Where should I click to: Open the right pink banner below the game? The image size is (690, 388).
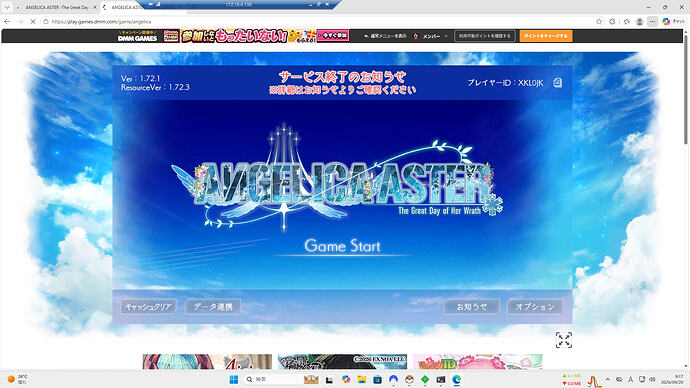point(477,362)
